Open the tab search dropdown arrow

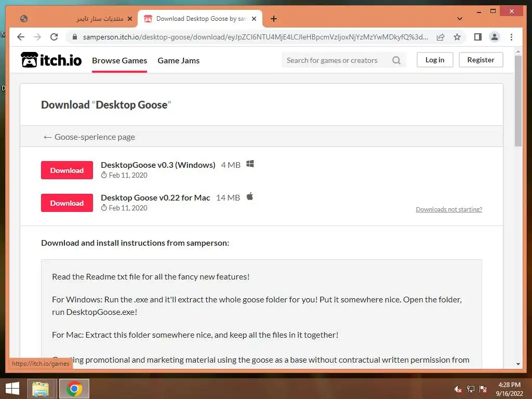tap(460, 19)
